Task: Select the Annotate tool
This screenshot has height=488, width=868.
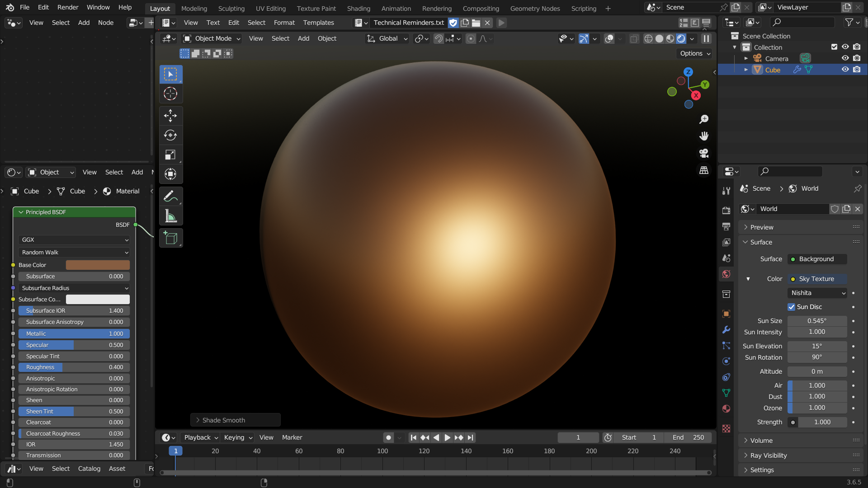Action: point(170,197)
